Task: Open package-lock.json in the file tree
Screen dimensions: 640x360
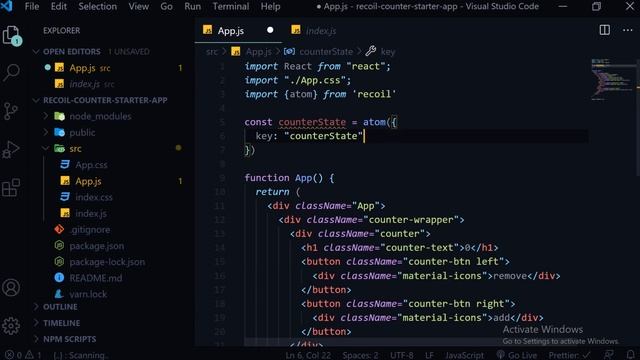Action: click(x=107, y=262)
